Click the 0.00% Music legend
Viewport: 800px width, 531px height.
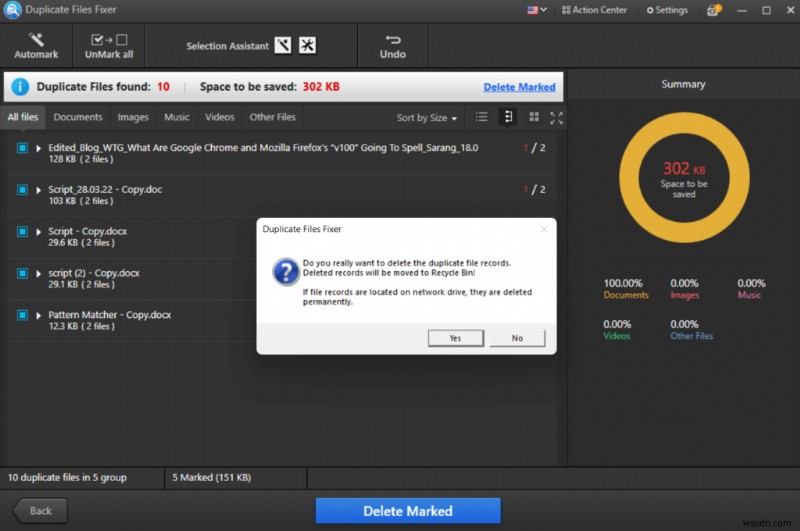[751, 289]
